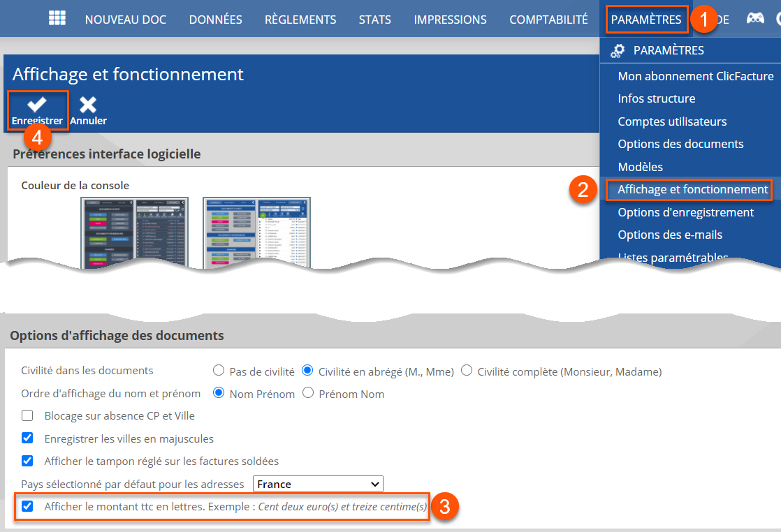Image resolution: width=781 pixels, height=532 pixels.
Task: Toggle Afficher le tampon réglé checkbox
Action: point(27,461)
